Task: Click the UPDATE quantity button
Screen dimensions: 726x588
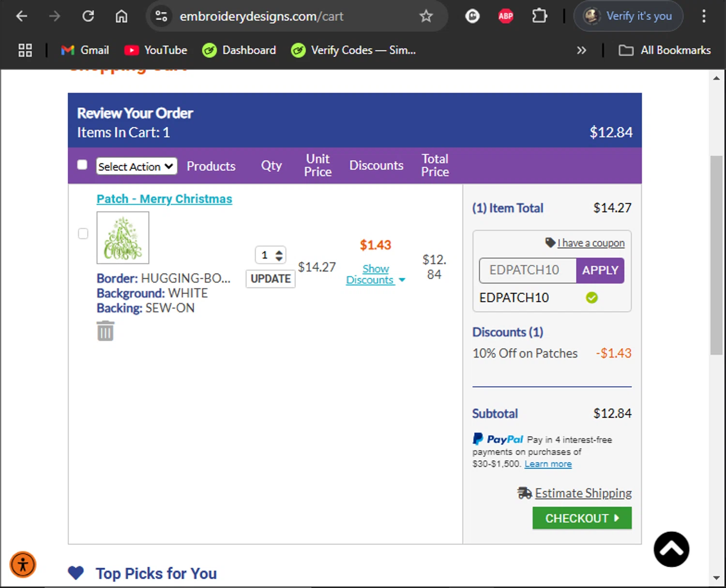Action: 271,279
